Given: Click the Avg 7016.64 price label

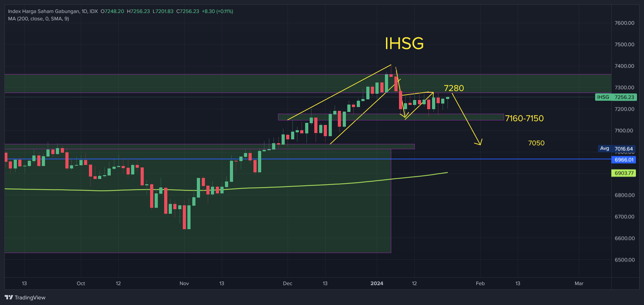Looking at the screenshot, I should tap(617, 149).
